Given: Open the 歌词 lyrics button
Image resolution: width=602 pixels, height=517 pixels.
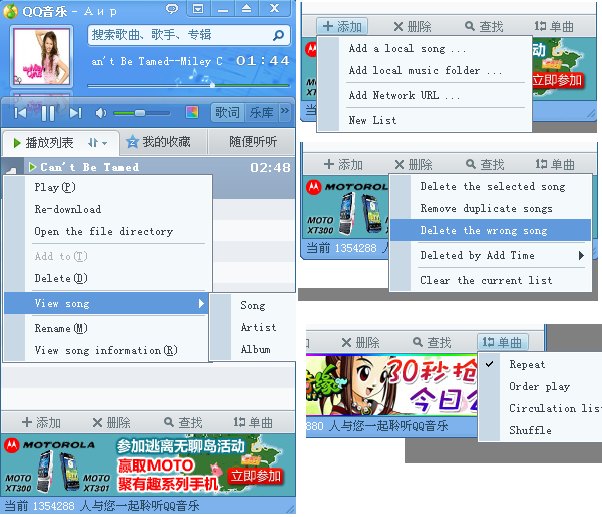Looking at the screenshot, I should [x=227, y=112].
